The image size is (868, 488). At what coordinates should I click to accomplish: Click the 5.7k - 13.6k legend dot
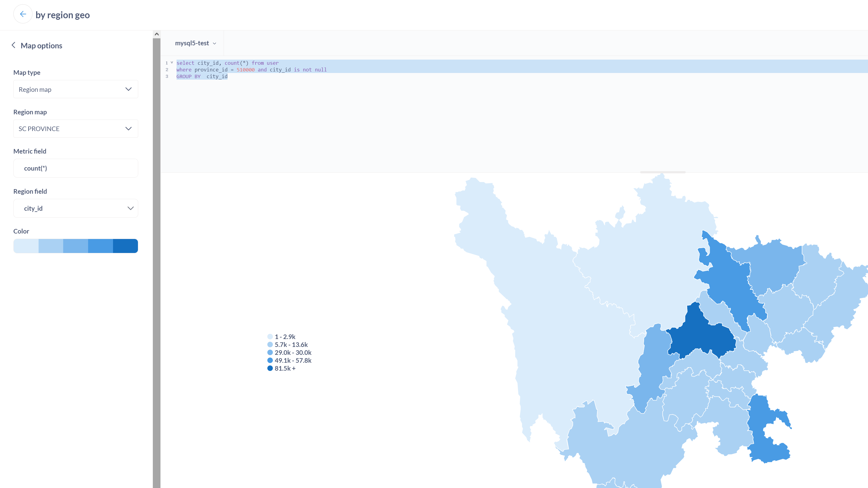tap(270, 344)
